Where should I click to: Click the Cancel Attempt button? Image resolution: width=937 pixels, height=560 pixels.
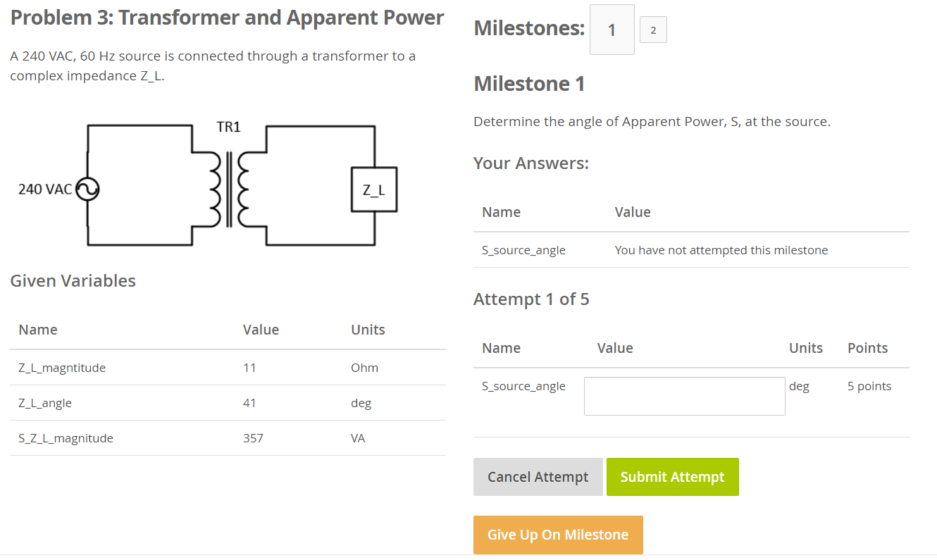pos(538,477)
